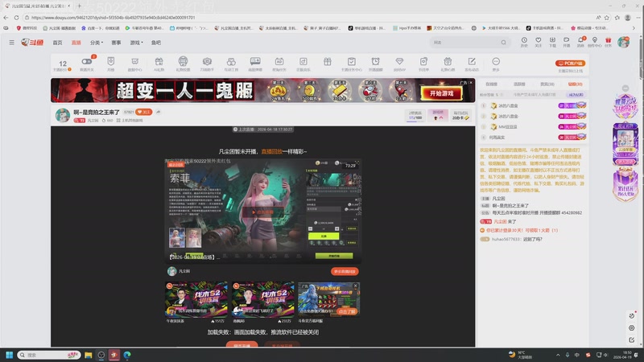The image size is (644, 362).
Task: Open the music note tool icon
Action: tap(303, 62)
